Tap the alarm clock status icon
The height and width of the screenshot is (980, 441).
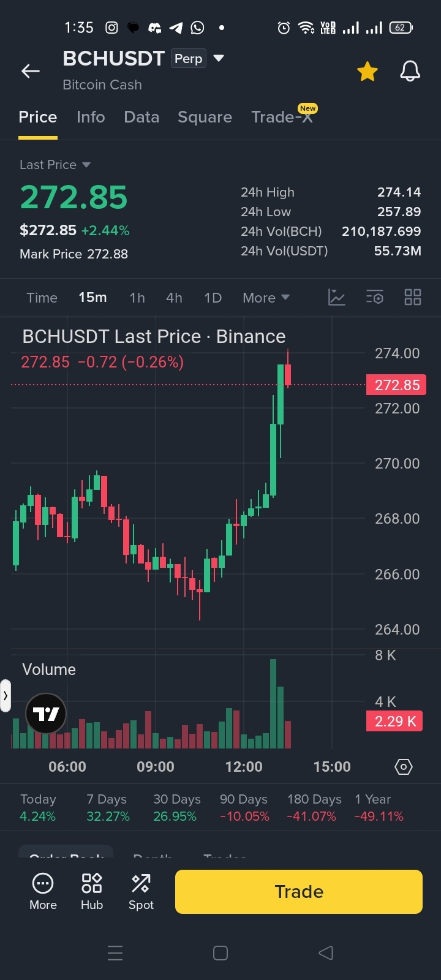(284, 28)
